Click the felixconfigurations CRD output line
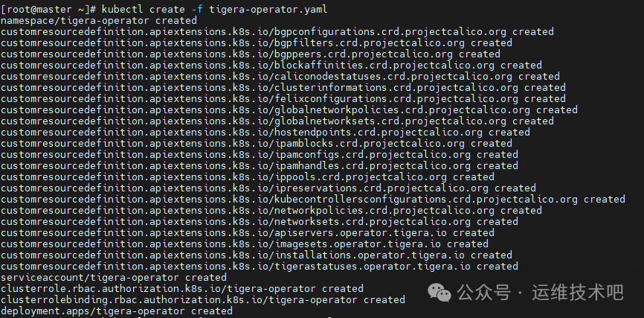The width and height of the screenshot is (644, 318). click(x=283, y=98)
